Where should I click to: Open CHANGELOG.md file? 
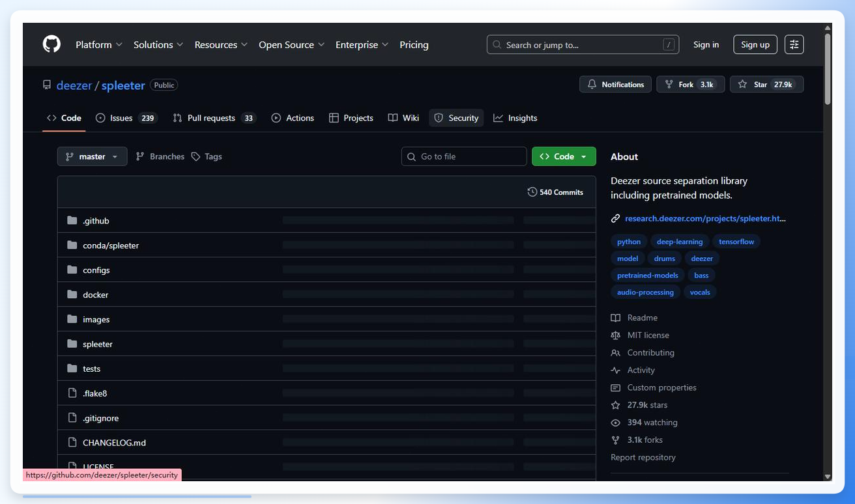click(x=115, y=443)
